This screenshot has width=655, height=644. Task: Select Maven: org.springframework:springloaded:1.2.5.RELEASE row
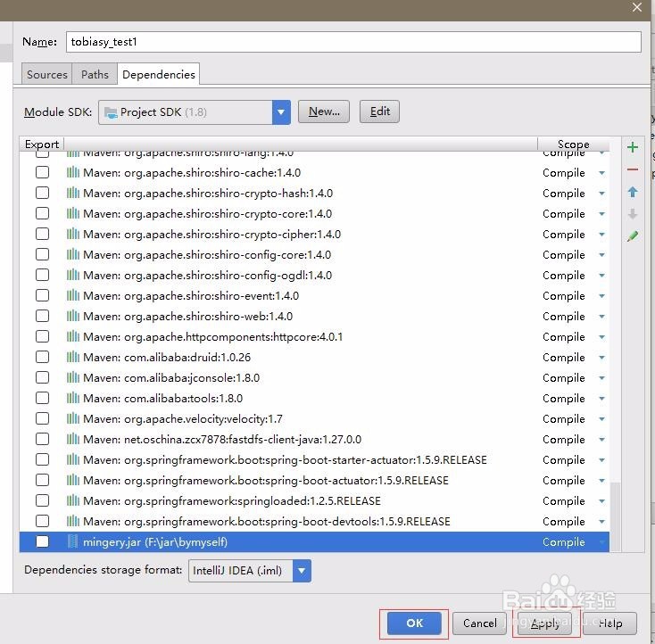tap(314, 500)
